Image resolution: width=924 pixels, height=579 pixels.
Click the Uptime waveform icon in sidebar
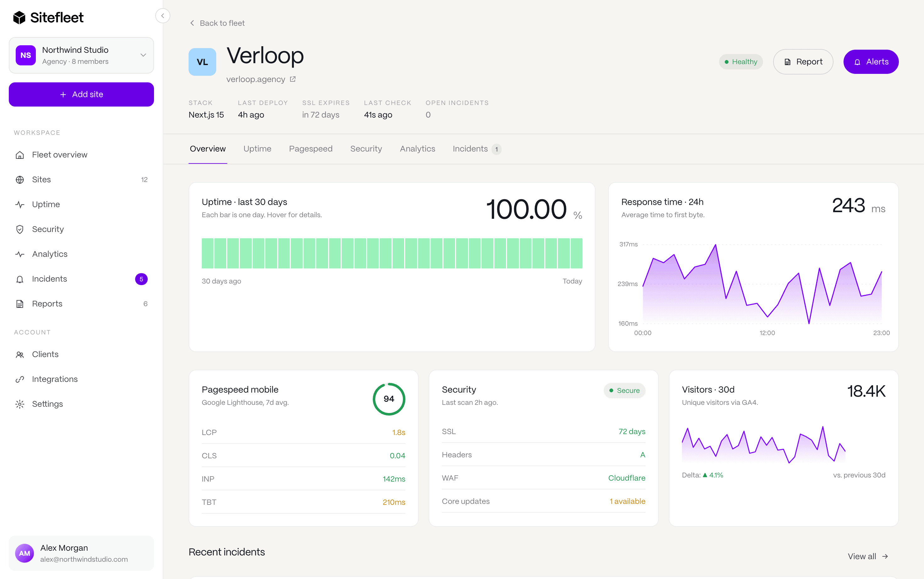(x=20, y=204)
